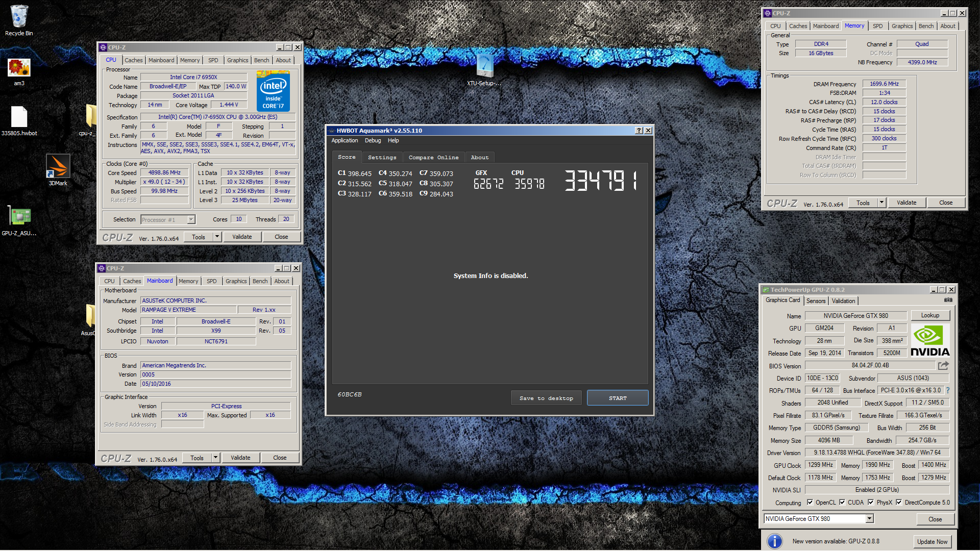Click the BIOS Version field in GPU-Z
The image size is (980, 551).
pyautogui.click(x=870, y=365)
